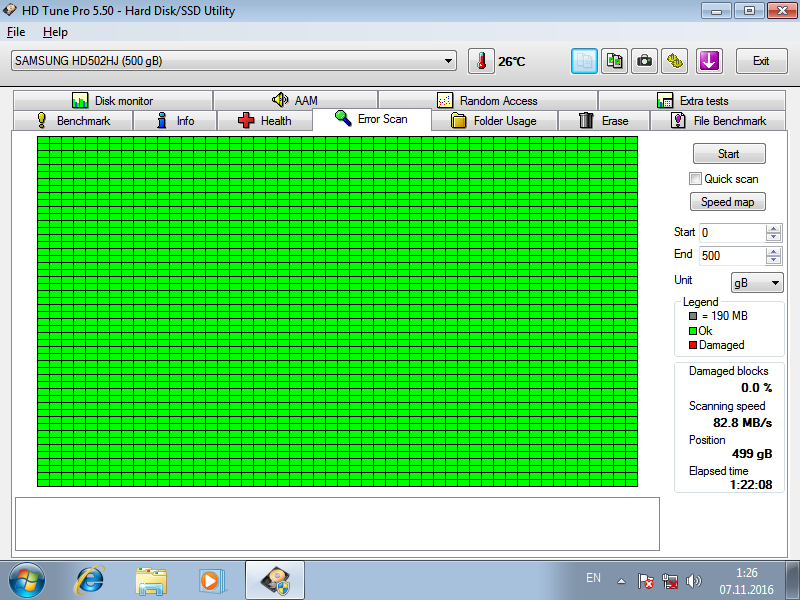Click the Random Access scatter icon
The height and width of the screenshot is (600, 800).
(x=445, y=100)
